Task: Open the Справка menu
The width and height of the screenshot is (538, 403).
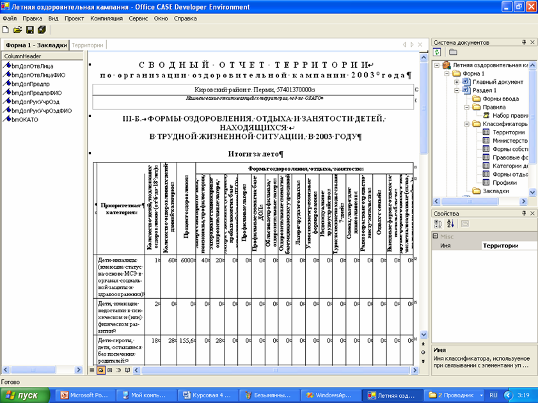Action: point(185,19)
